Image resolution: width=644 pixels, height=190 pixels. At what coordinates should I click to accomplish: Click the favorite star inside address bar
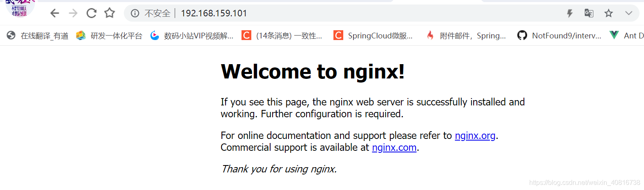tap(608, 13)
